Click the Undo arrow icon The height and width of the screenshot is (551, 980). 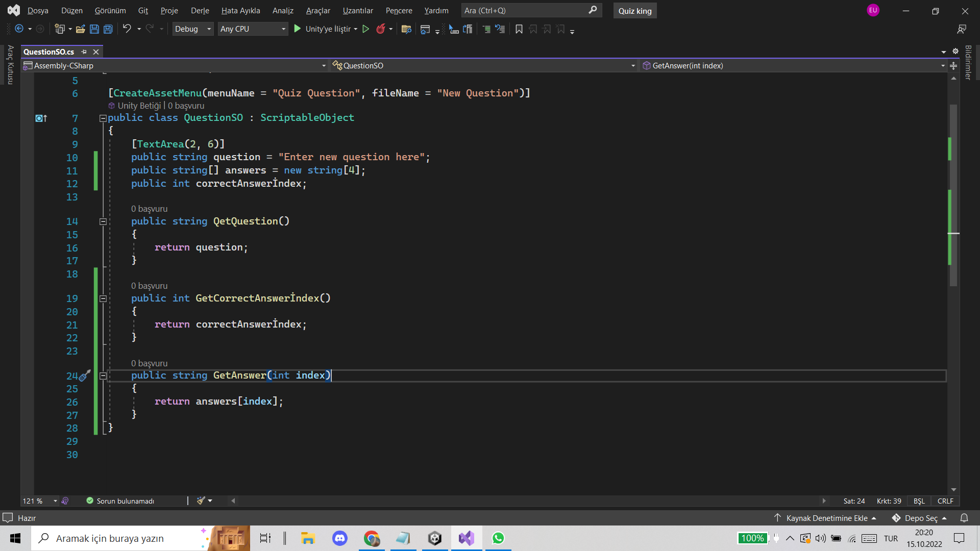tap(127, 29)
